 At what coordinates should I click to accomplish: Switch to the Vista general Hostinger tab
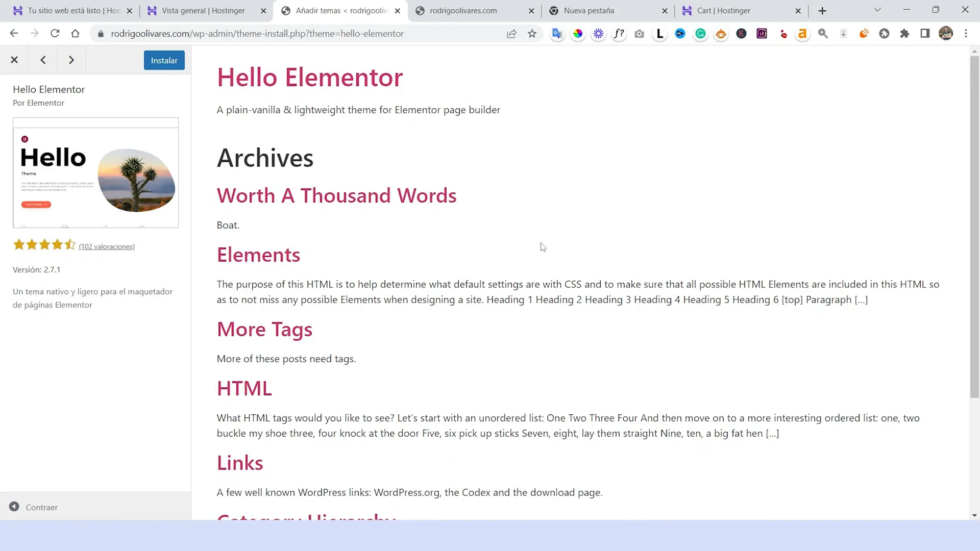pos(204,10)
